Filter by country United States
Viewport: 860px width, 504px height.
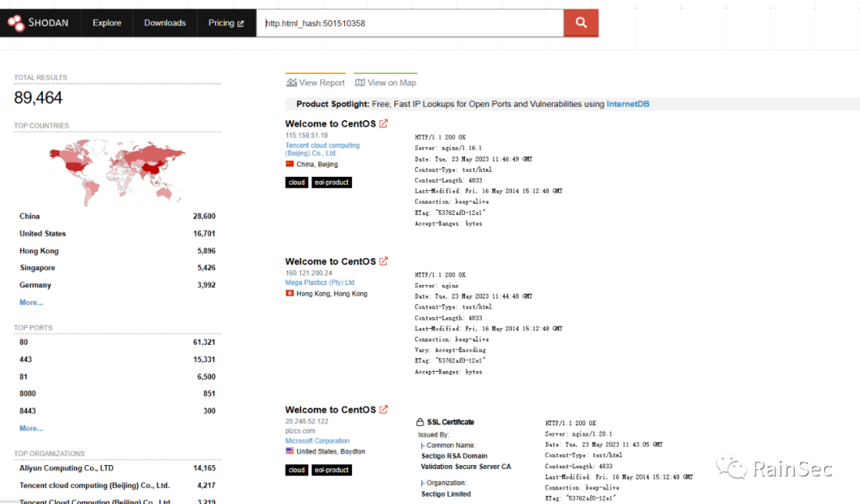point(117,233)
